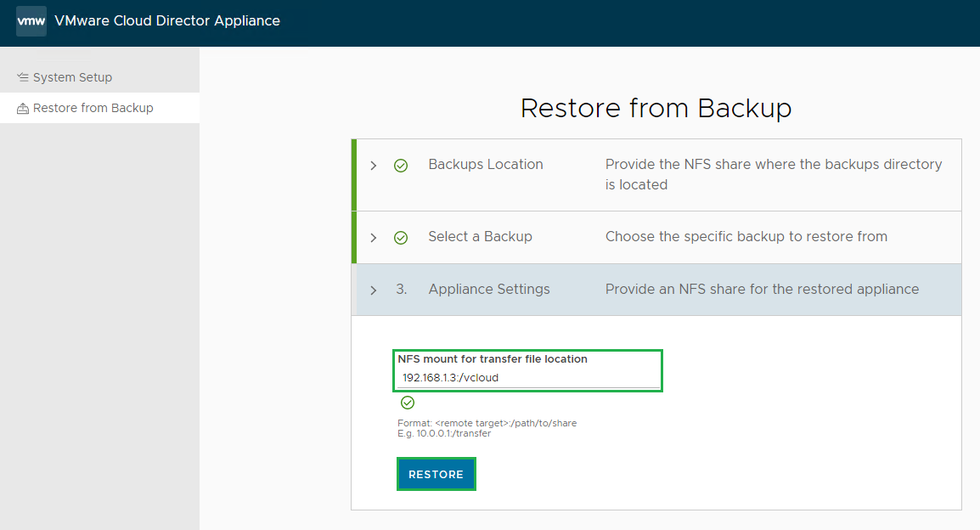
Task: Click the Restore from Backup sidebar icon
Action: 23,109
